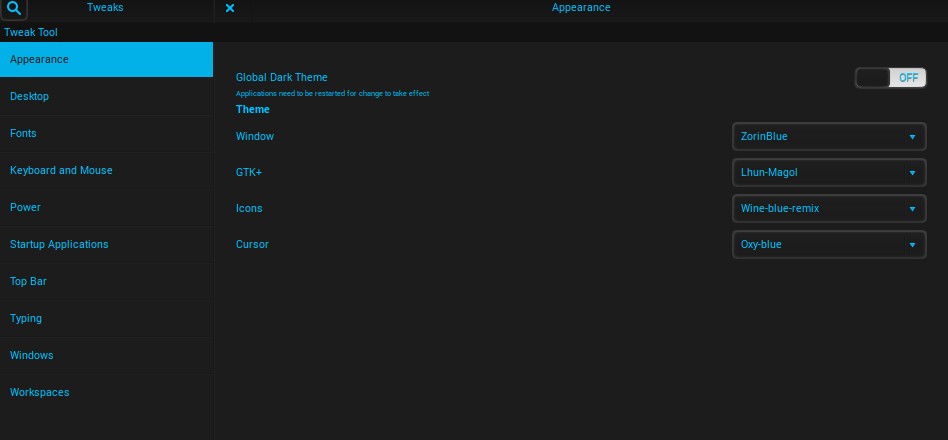Expand the Icons theme dropdown

tap(829, 208)
